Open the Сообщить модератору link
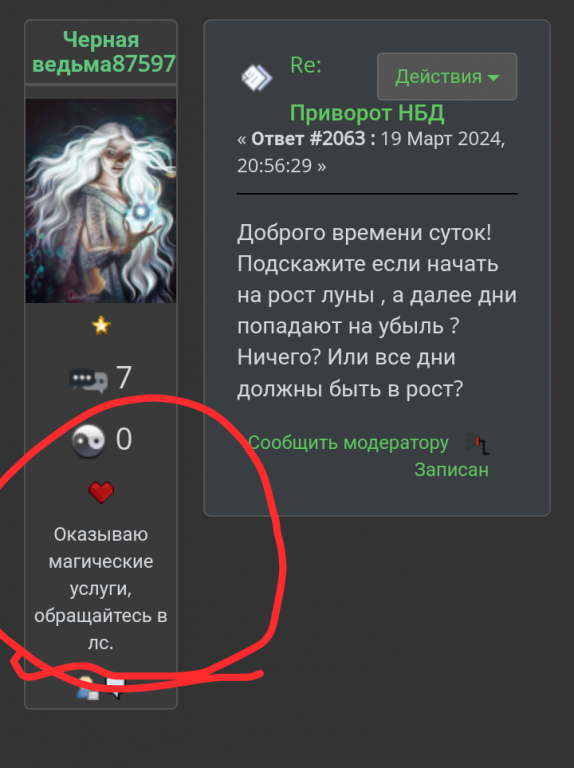Image resolution: width=574 pixels, height=768 pixels. pos(348,443)
